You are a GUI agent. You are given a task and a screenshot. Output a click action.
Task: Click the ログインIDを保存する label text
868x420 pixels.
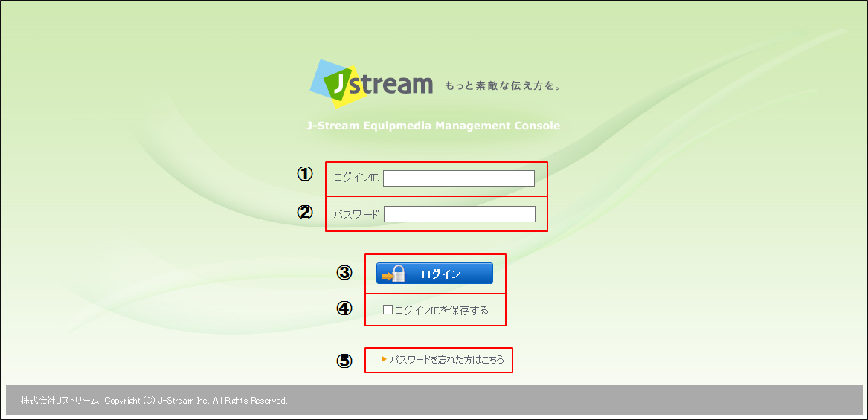(x=441, y=311)
